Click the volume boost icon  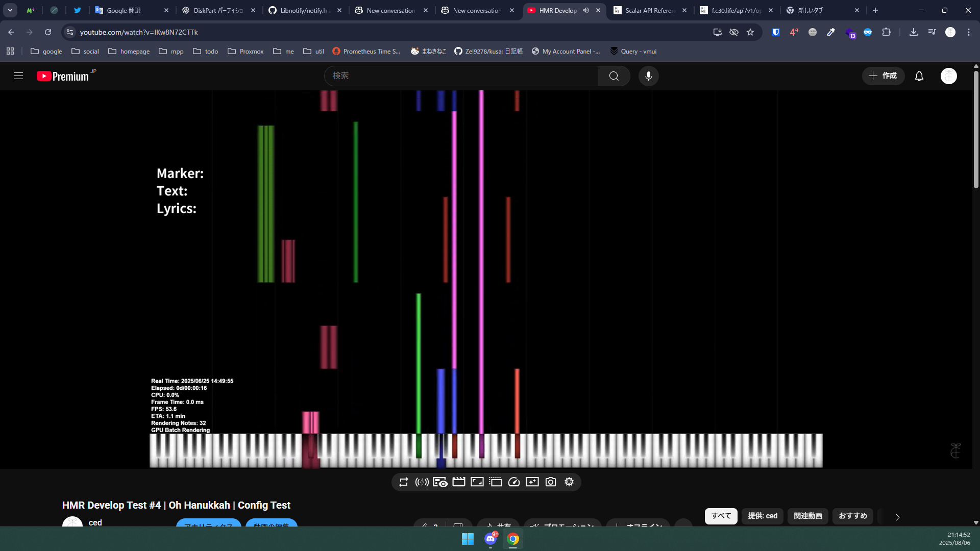[422, 482]
